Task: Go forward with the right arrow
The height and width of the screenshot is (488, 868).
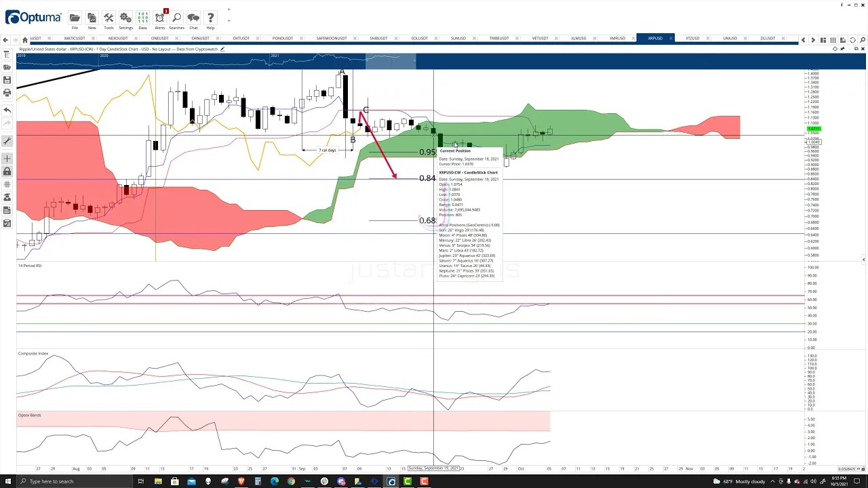Action: coord(16,40)
